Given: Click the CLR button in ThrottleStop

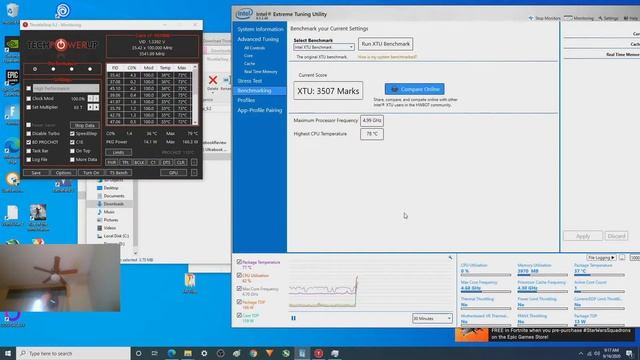Looking at the screenshot, I should point(180,162).
